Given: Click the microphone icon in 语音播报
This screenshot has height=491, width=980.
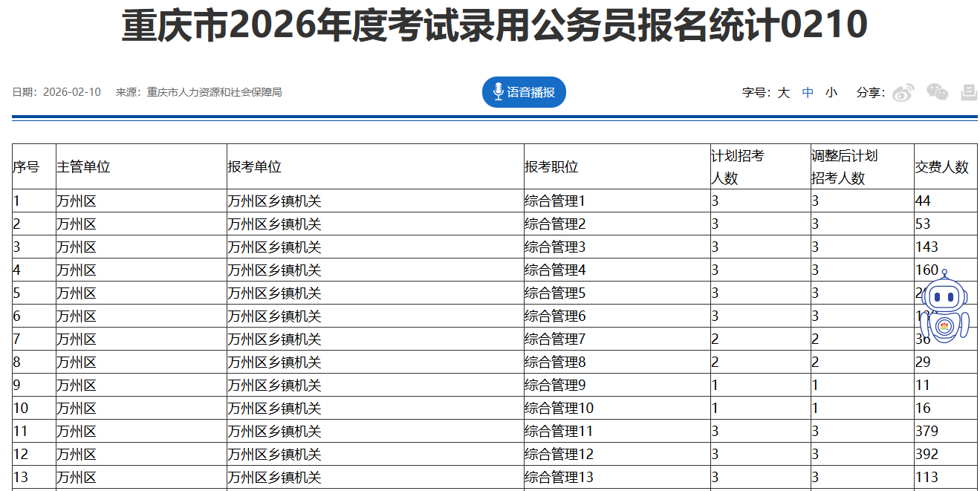Looking at the screenshot, I should click(x=498, y=92).
